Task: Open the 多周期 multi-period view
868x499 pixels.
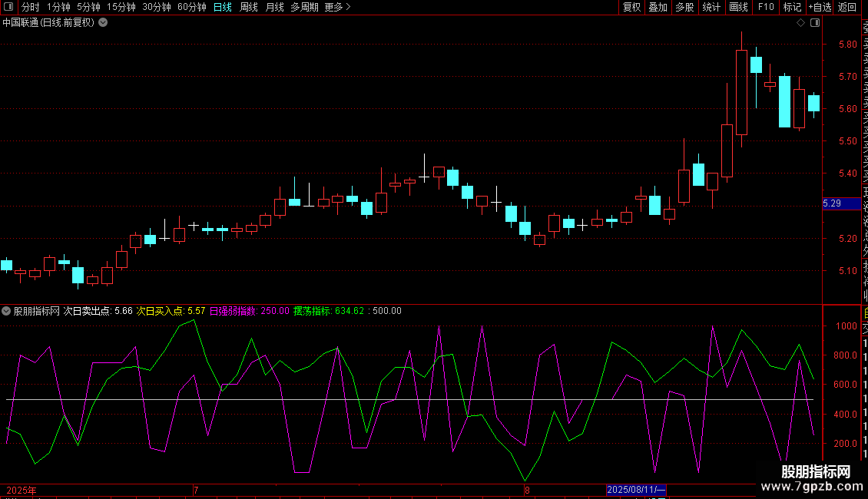Action: [305, 7]
